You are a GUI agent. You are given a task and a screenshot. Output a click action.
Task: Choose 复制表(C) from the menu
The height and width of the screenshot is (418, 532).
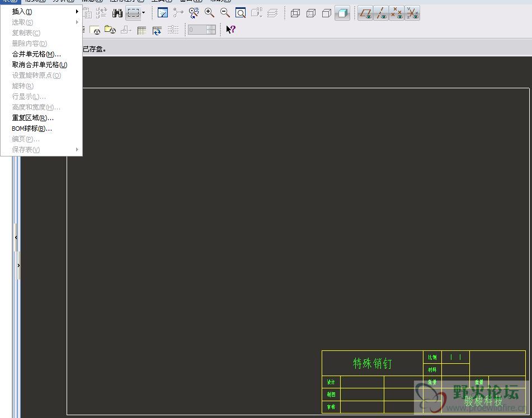pyautogui.click(x=41, y=33)
